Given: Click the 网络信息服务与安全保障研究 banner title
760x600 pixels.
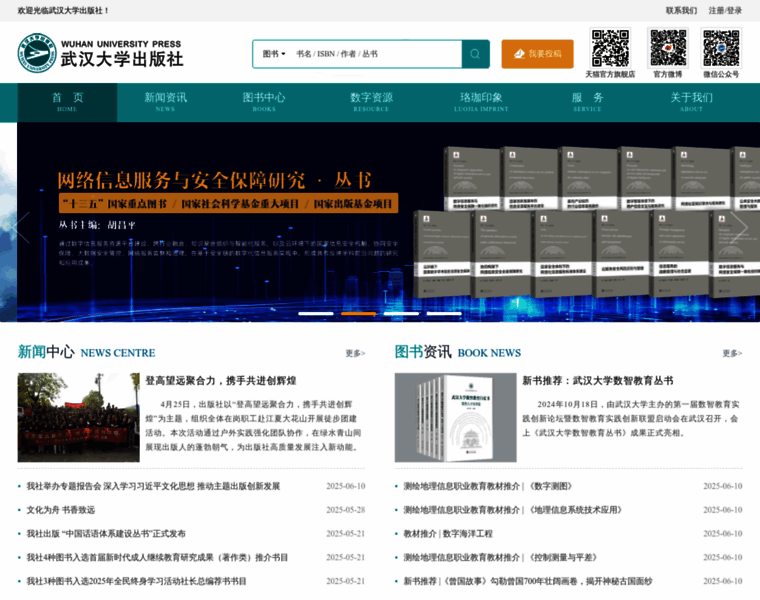Looking at the screenshot, I should point(214,181).
